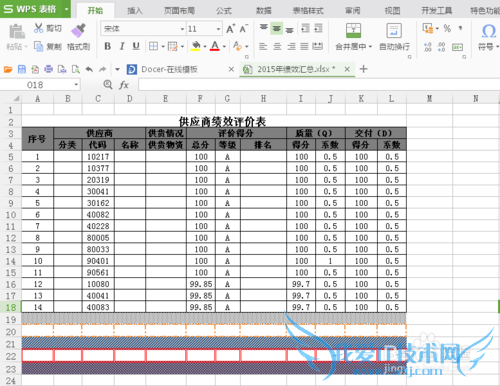Open the Page Layout tab

tap(179, 11)
